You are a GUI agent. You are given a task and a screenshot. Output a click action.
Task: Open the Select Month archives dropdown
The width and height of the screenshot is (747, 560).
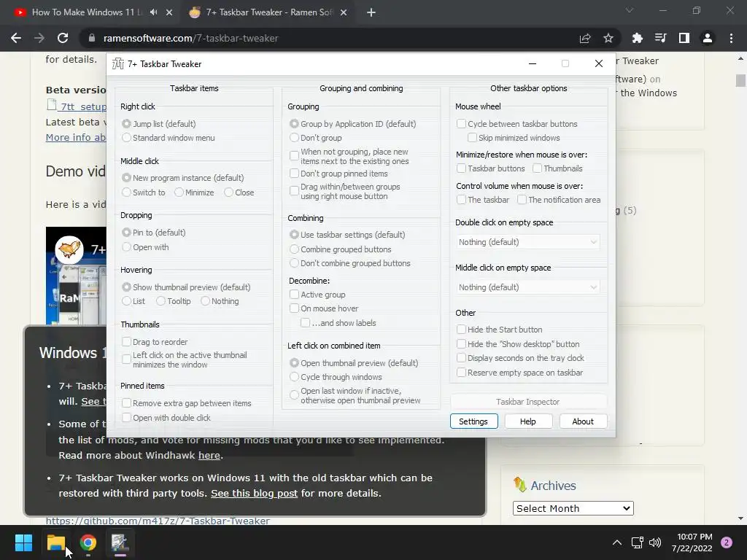tap(573, 508)
